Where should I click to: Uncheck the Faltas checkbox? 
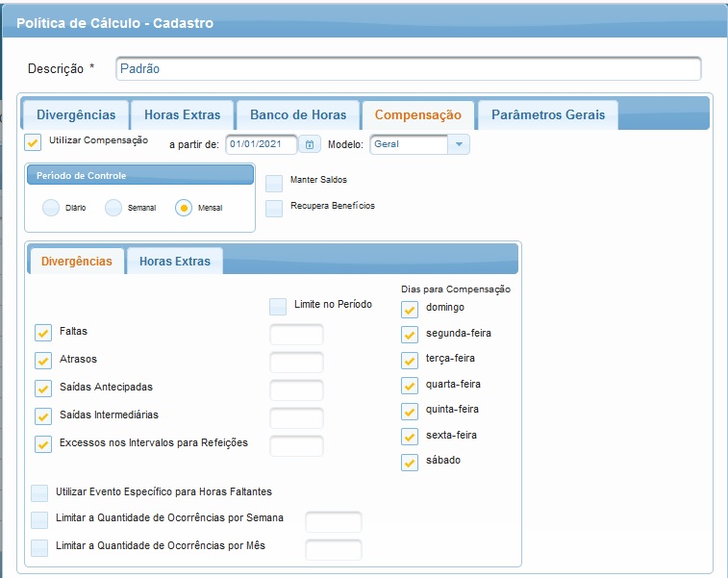click(x=43, y=333)
